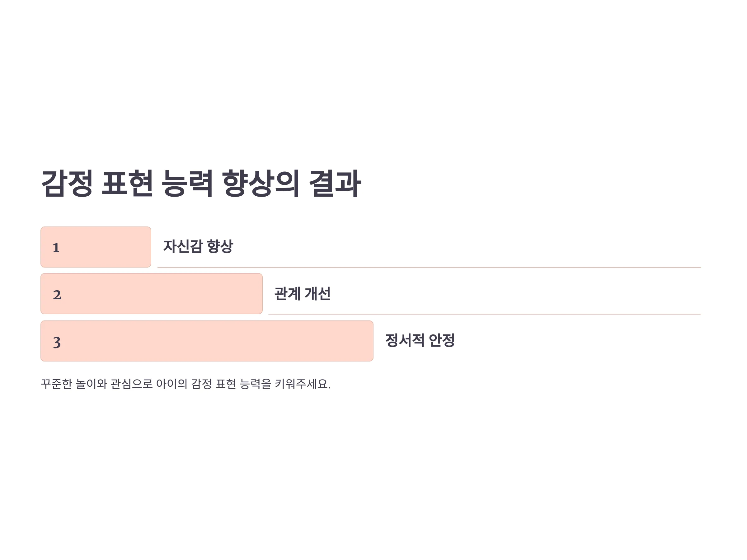Click the 자신감 향상 label
This screenshot has height=560, width=747.
tap(198, 246)
